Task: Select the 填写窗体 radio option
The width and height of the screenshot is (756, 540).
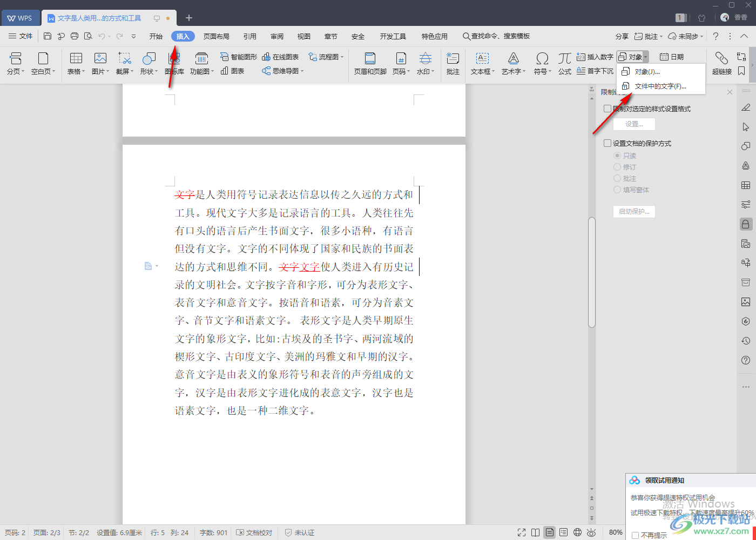Action: (617, 190)
